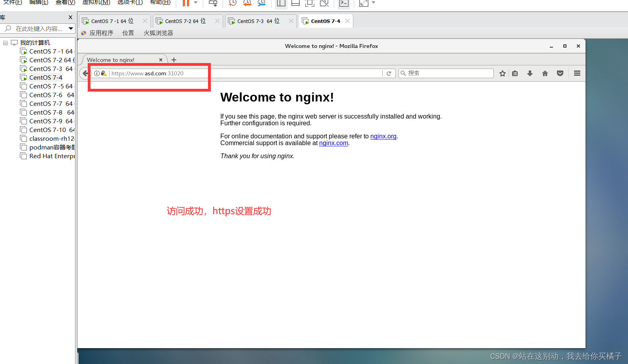The image size is (628, 364).
Task: Click the Firefox home icon
Action: pos(545,73)
